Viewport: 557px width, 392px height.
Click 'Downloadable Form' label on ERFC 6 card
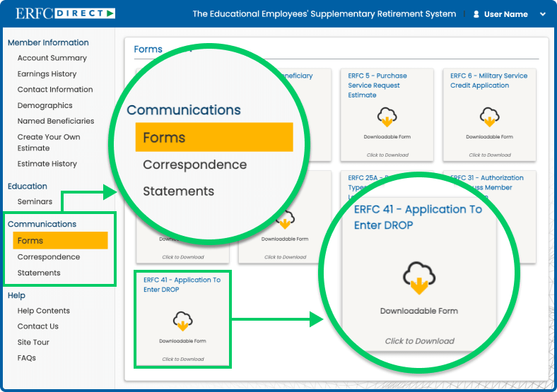click(490, 137)
